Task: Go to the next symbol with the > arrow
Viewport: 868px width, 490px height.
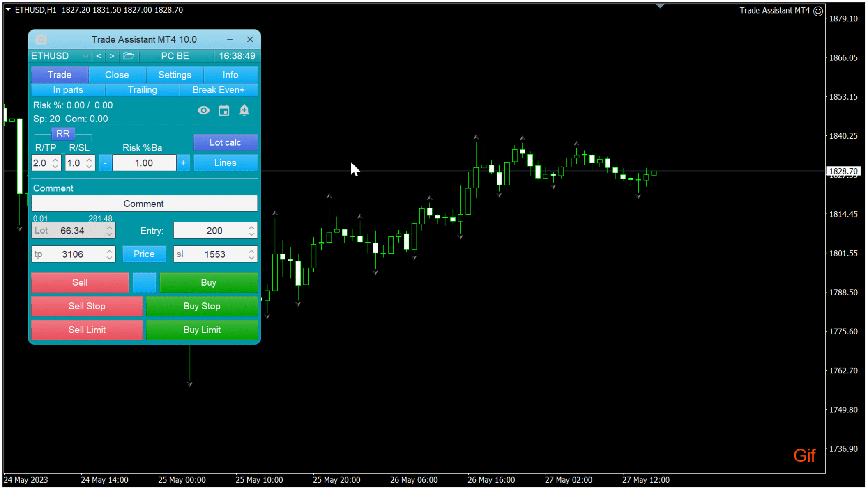Action: pos(112,56)
